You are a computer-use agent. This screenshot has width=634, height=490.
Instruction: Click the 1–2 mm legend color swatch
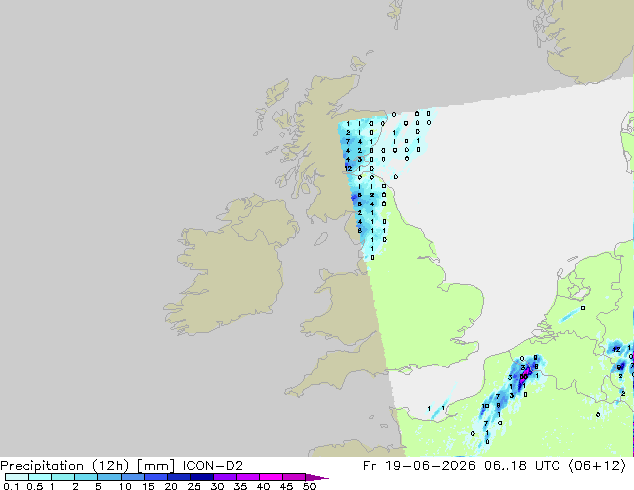tap(63, 477)
